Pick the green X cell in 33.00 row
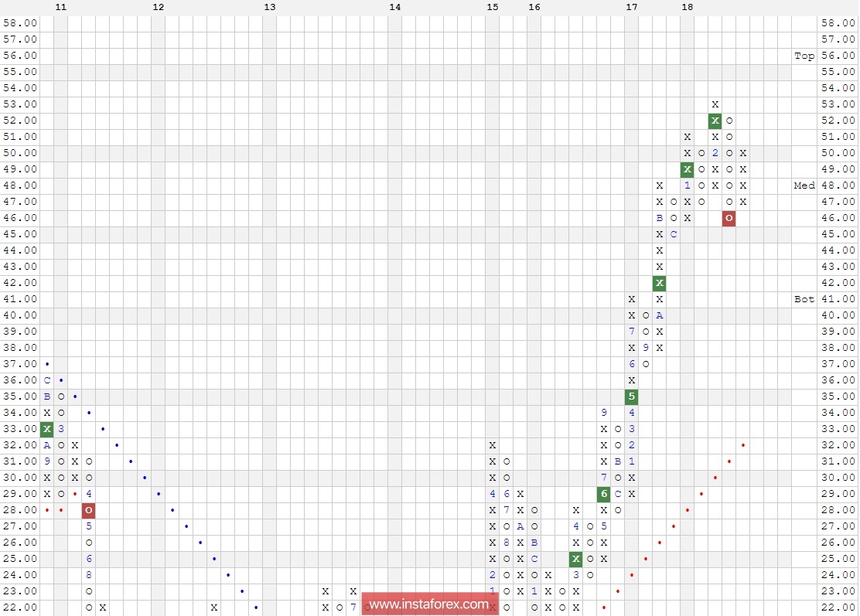This screenshot has height=616, width=860. 47,429
